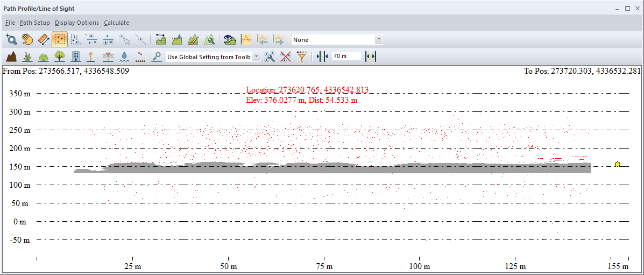Click the widen swath width button

[x=370, y=57]
